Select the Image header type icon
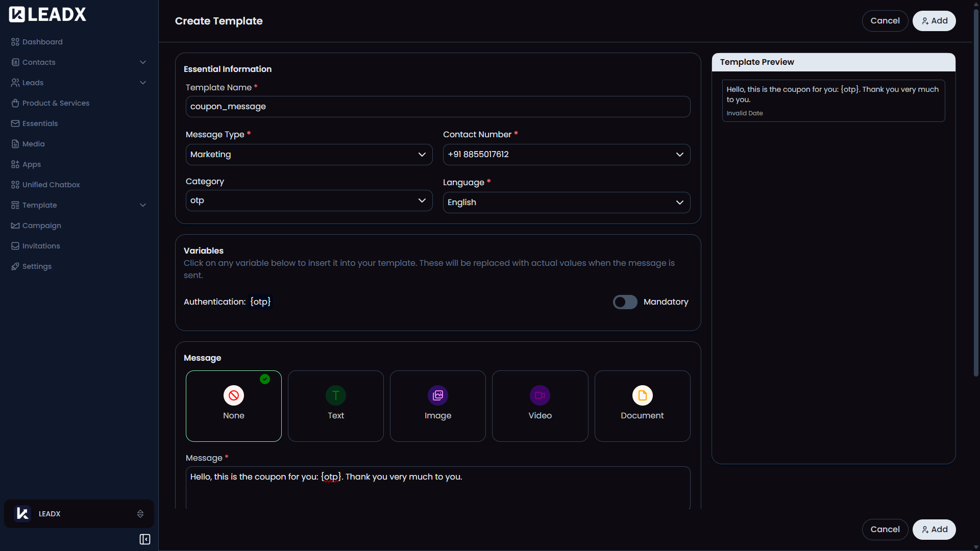Screen dimensions: 980x551 coord(437,395)
